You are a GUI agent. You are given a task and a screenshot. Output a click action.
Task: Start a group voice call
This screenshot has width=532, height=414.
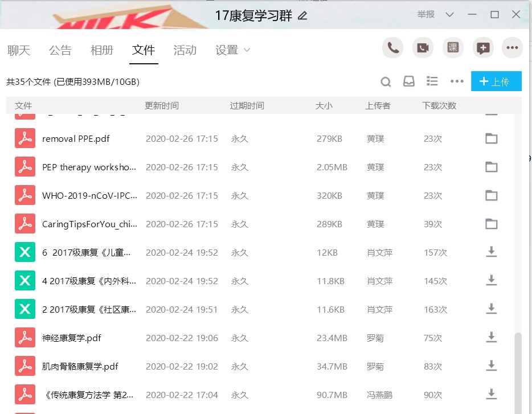392,48
